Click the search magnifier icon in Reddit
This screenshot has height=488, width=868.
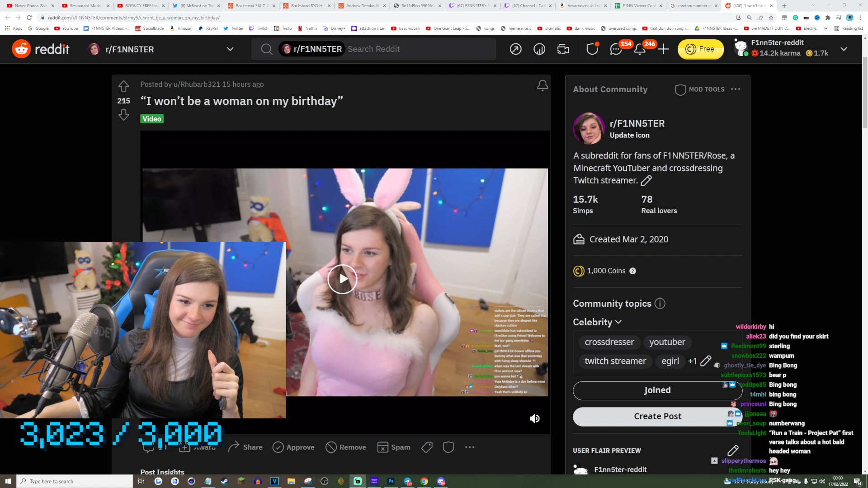tap(267, 49)
